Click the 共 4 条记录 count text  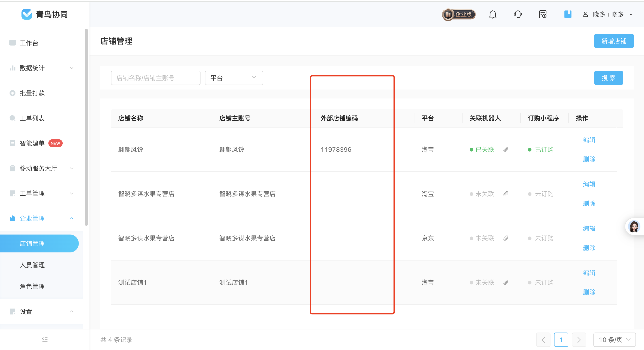pyautogui.click(x=116, y=340)
